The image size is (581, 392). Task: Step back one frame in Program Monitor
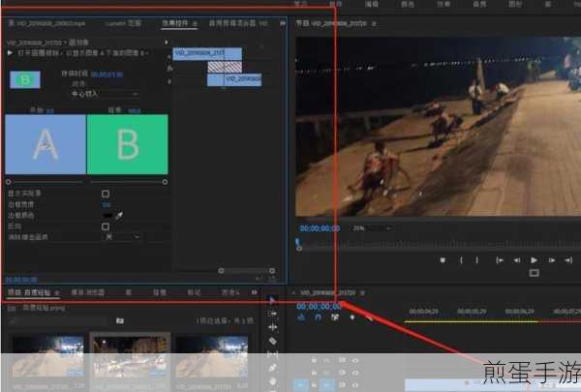(516, 260)
